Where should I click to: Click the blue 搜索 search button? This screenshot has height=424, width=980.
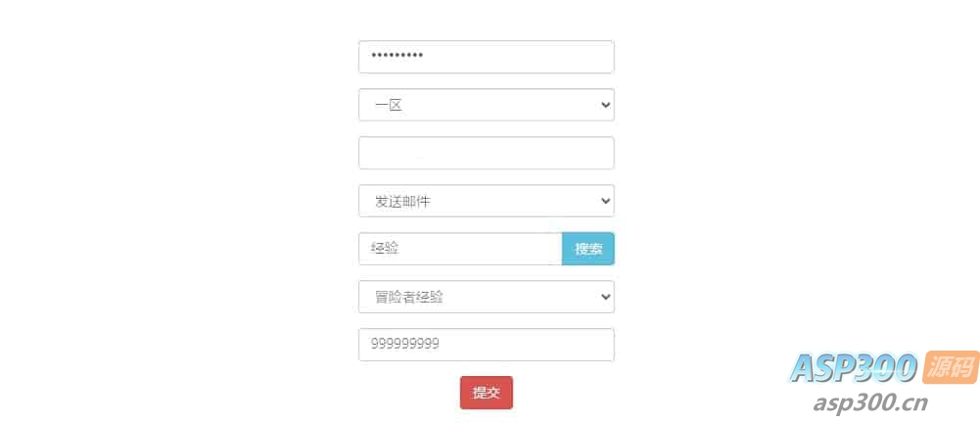[588, 249]
